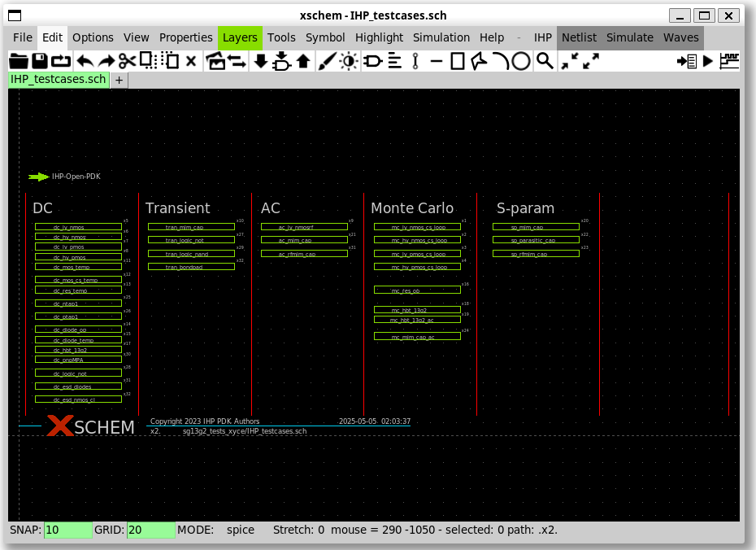The width and height of the screenshot is (756, 550).
Task: Select the draw rectangle tool
Action: [x=457, y=61]
